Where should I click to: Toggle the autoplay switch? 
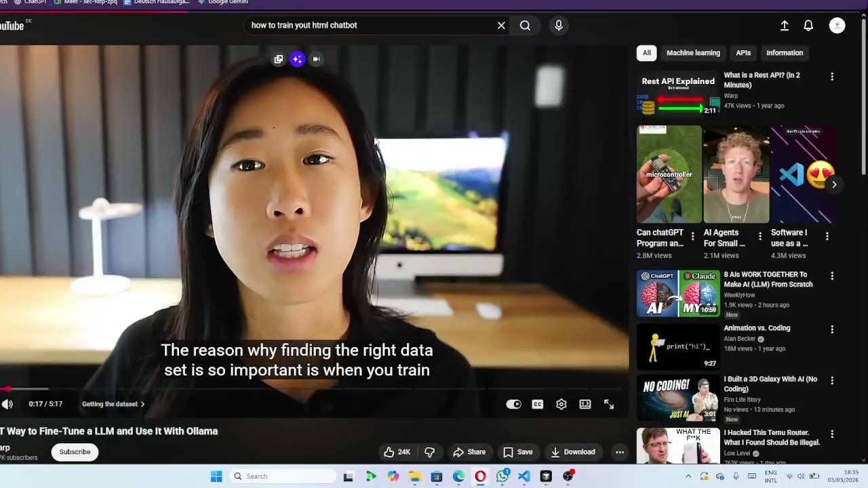[x=514, y=404]
